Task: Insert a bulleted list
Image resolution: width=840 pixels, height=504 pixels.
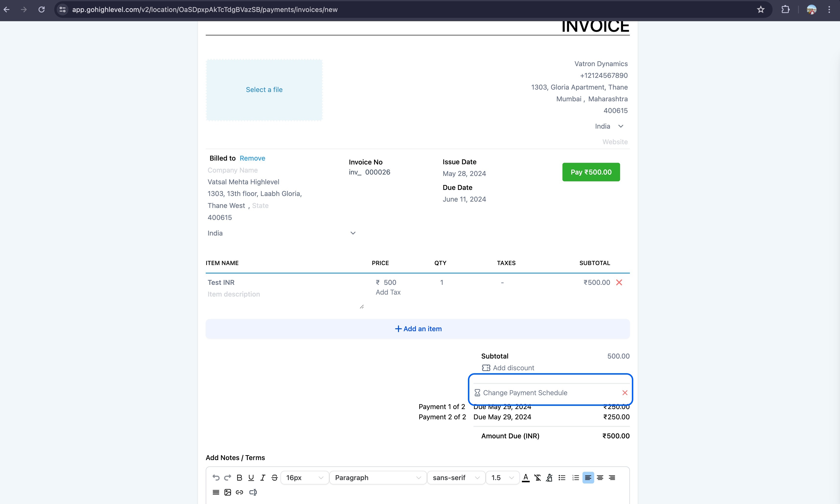Action: pos(562,477)
